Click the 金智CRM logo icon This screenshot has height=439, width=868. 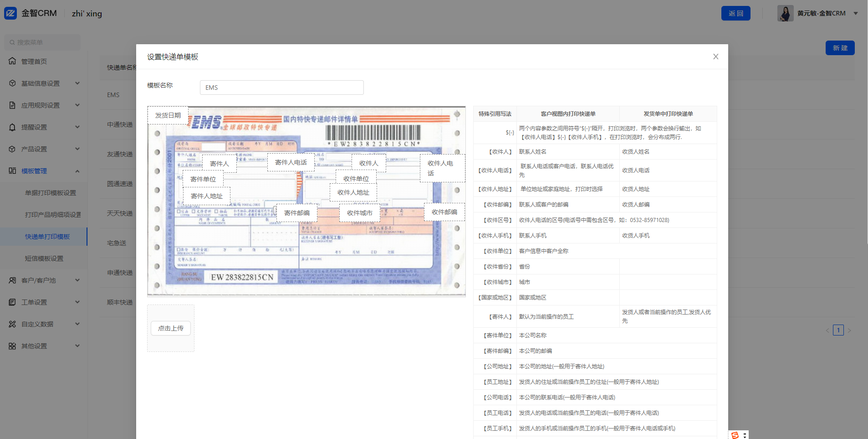click(x=10, y=13)
